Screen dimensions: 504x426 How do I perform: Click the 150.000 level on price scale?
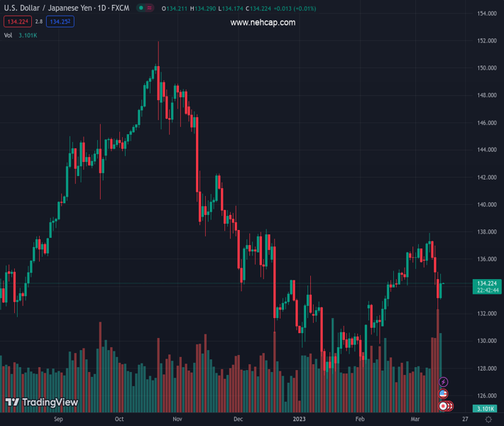(486, 68)
